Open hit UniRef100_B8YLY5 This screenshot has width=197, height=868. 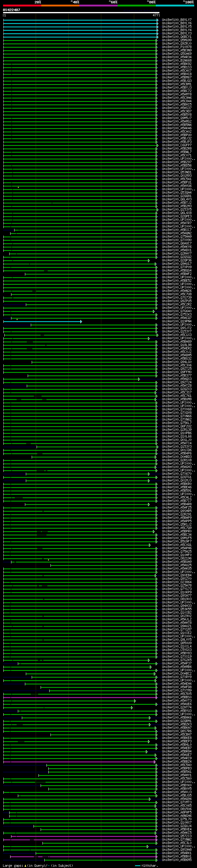176,26
